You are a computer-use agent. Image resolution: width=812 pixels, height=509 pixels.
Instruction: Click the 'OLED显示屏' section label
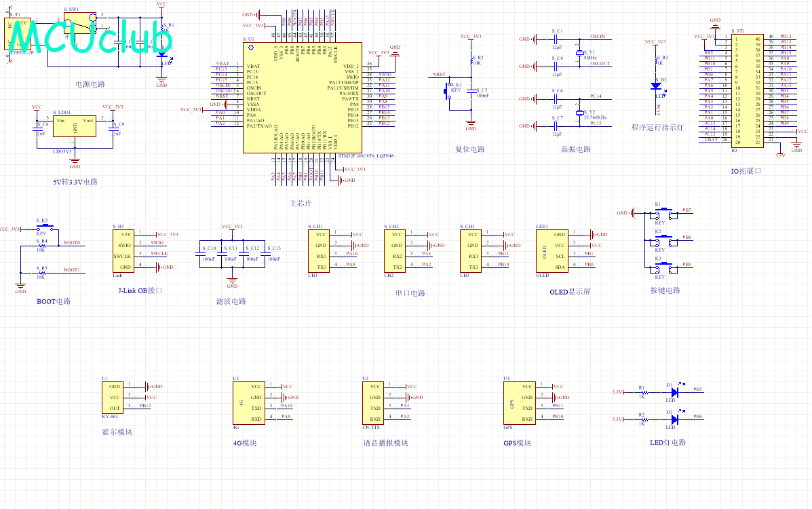(x=570, y=293)
